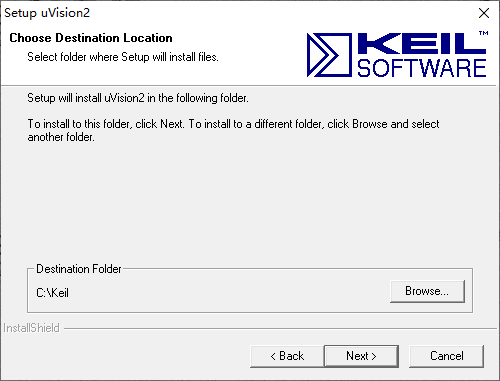Click the Setup uVision2 title bar text
500x381 pixels.
tap(47, 13)
